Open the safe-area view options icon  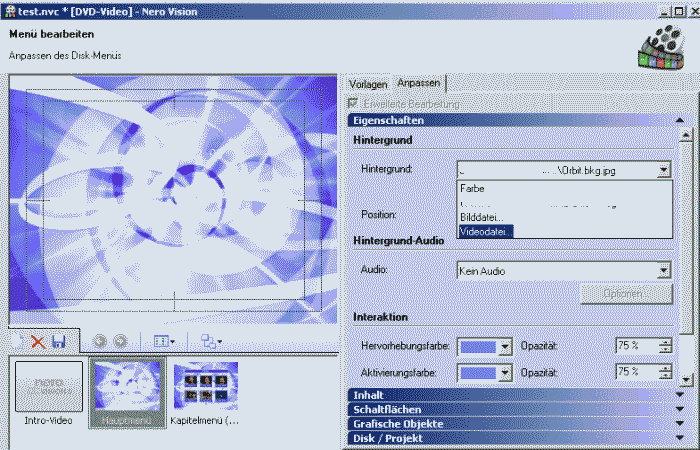click(164, 341)
